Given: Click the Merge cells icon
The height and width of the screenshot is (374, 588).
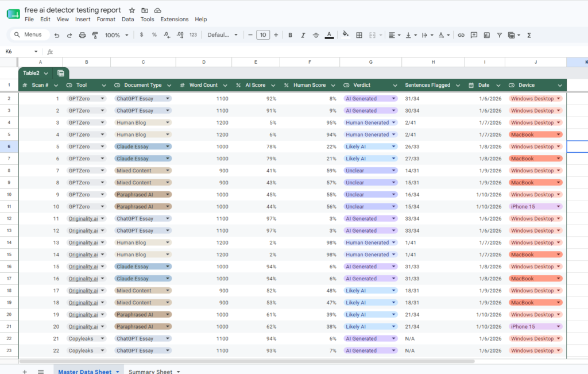Looking at the screenshot, I should click(372, 35).
